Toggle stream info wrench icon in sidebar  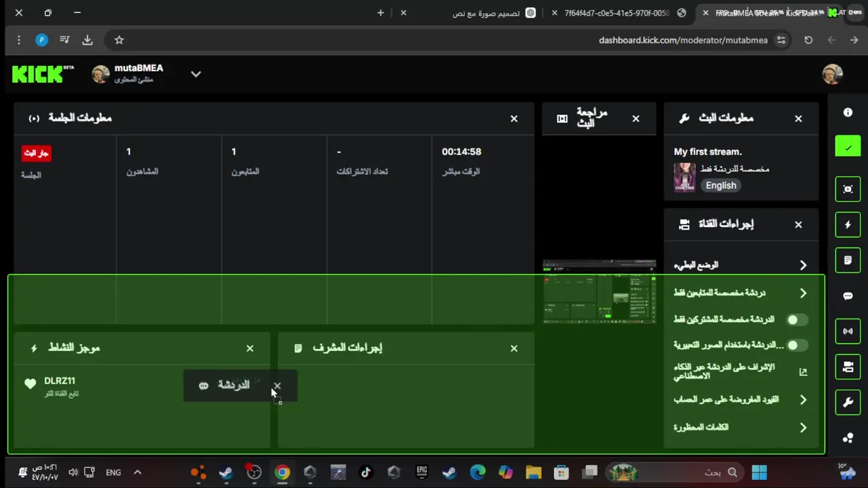click(x=848, y=403)
